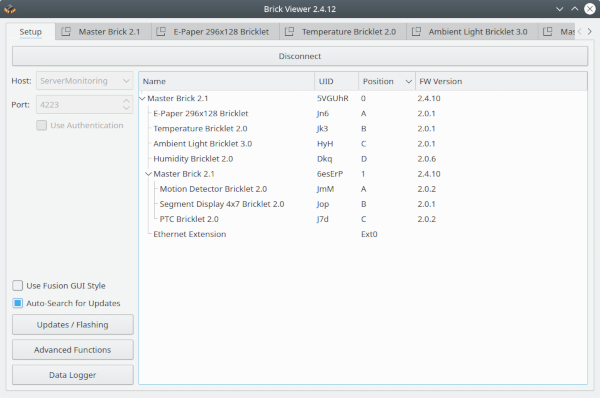The height and width of the screenshot is (398, 600).
Task: Click the Brick Viewer app icon in the title bar
Action: (x=9, y=9)
